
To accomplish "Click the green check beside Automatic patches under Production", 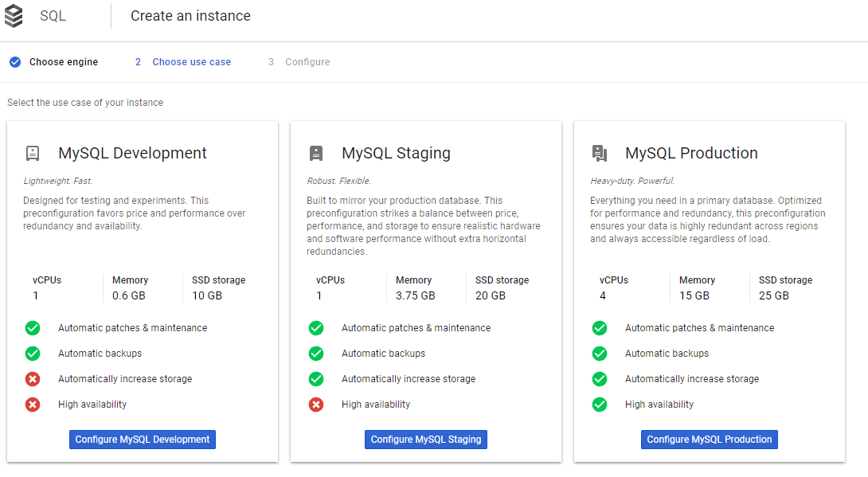I will coord(600,327).
